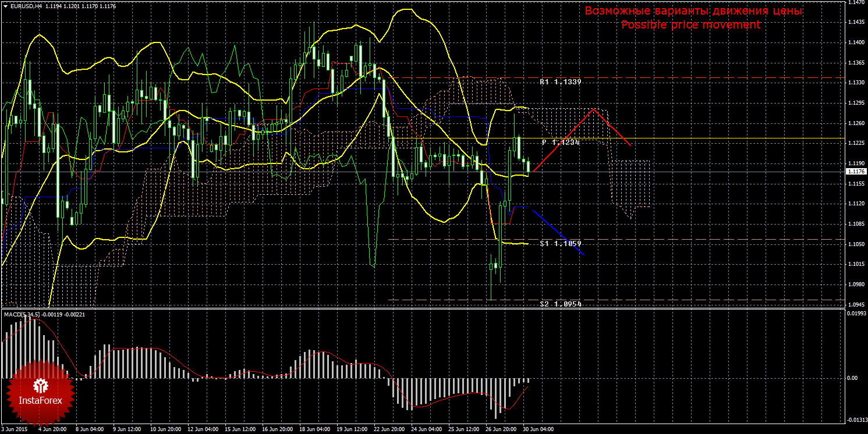
Task: Select the S2 1.0954 support label
Action: coord(561,304)
